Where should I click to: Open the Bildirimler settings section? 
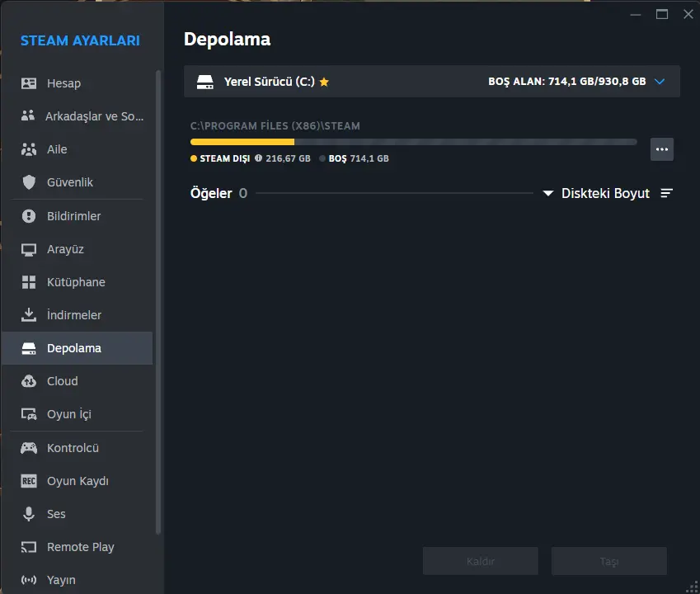(78, 216)
